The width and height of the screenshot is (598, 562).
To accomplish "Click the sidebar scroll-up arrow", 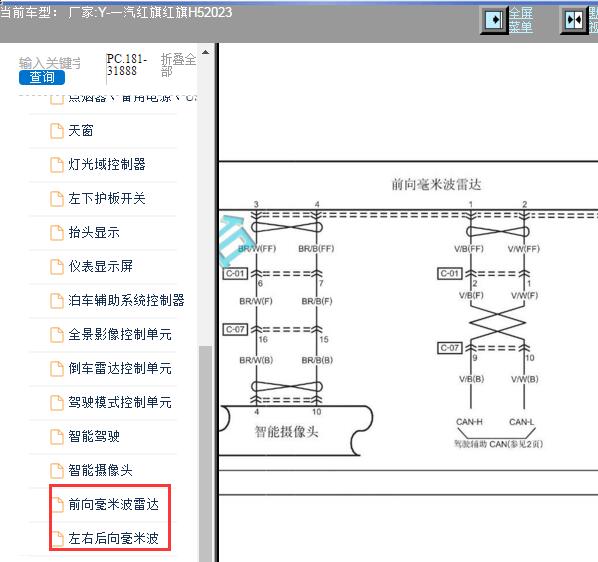I will 206,52.
